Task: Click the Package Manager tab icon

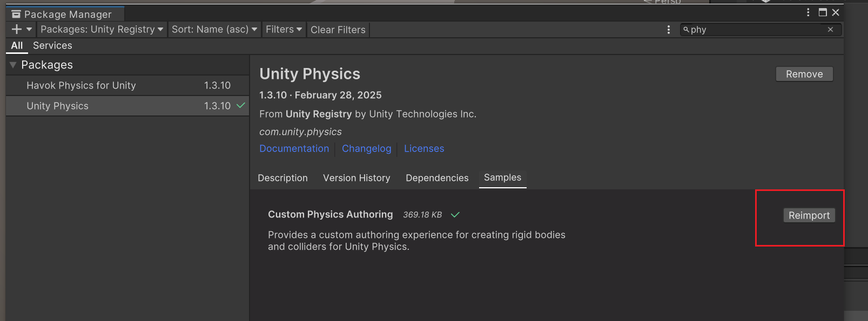Action: coord(16,15)
